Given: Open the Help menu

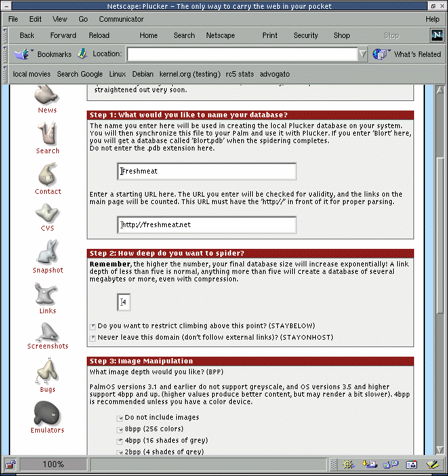Looking at the screenshot, I should [x=432, y=19].
